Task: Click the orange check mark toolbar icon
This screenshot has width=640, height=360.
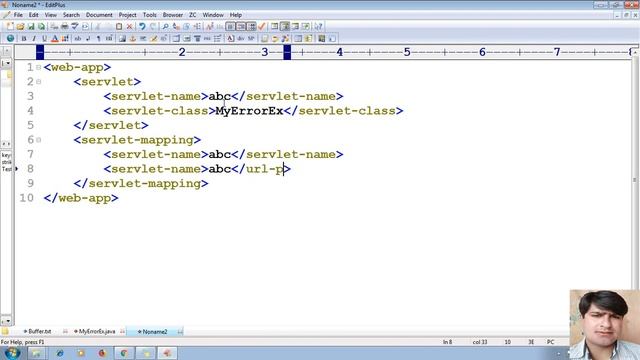Action: click(262, 27)
